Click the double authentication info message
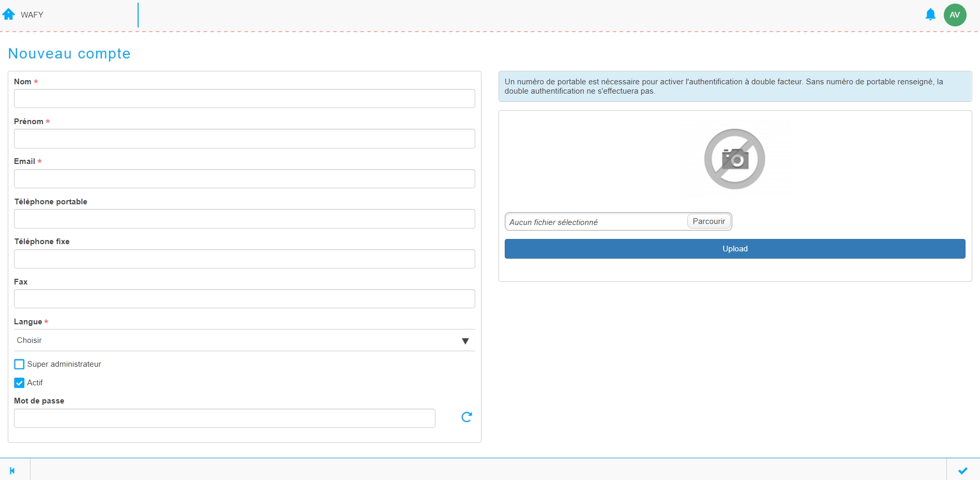Image resolution: width=980 pixels, height=480 pixels. tap(735, 86)
